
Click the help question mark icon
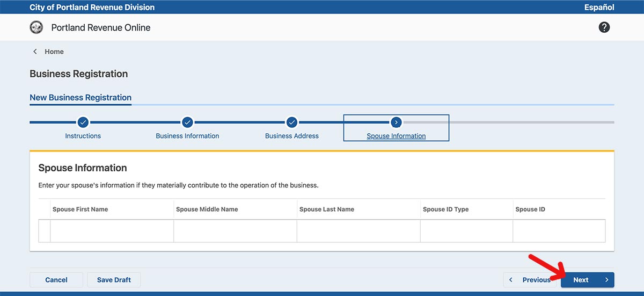[604, 27]
